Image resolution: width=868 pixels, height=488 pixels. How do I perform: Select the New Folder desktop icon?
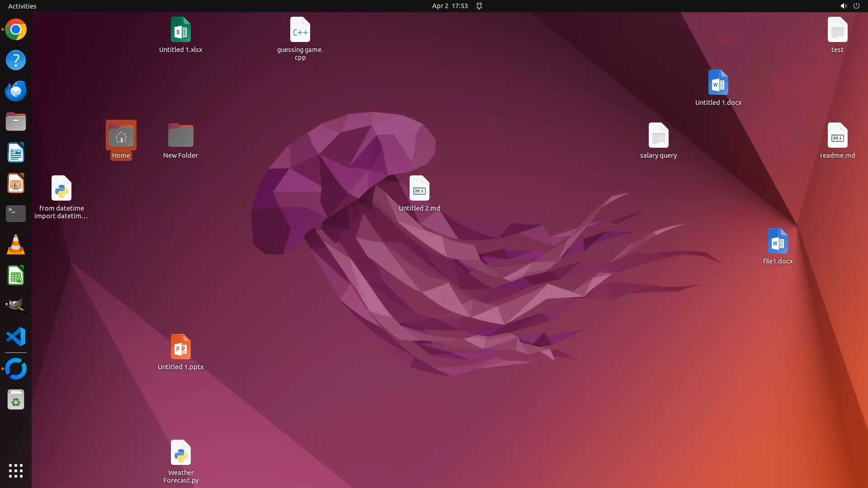180,136
